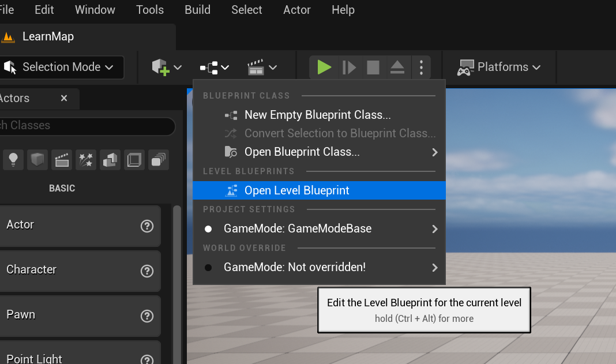The height and width of the screenshot is (364, 616).
Task: Expand GameMode: Not overridden submenu
Action: click(319, 267)
